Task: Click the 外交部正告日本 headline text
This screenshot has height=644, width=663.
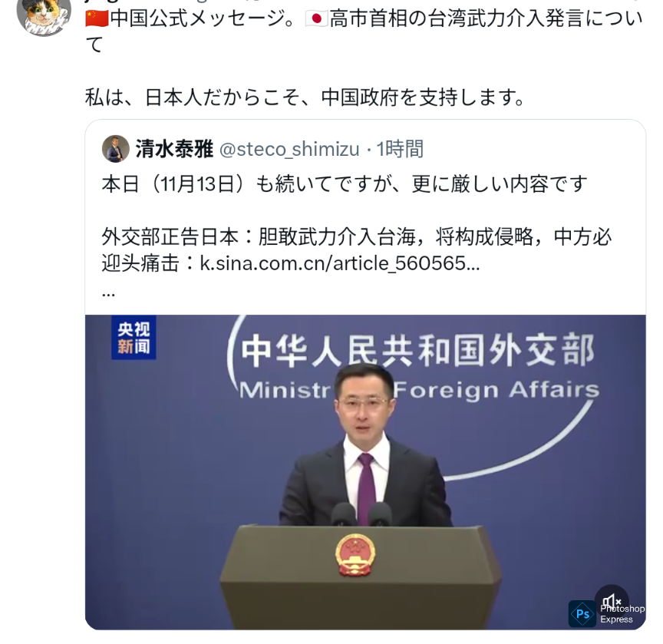Action: coord(170,236)
